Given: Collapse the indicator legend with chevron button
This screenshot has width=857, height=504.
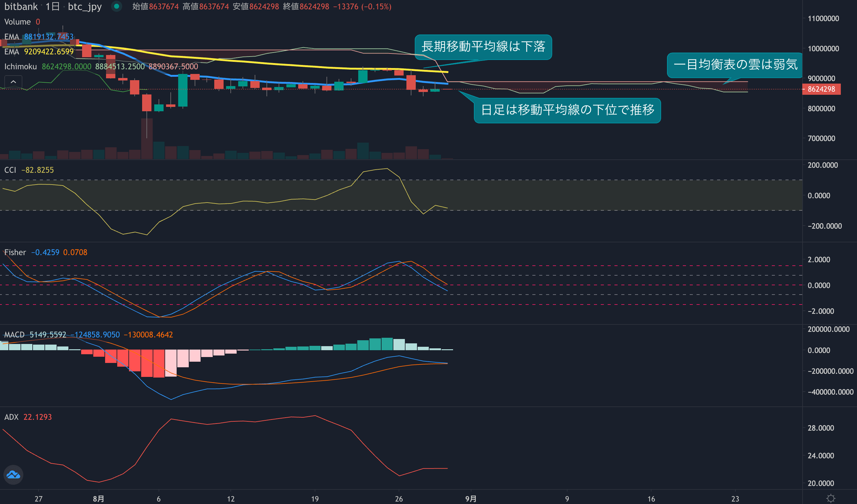Looking at the screenshot, I should tap(13, 82).
